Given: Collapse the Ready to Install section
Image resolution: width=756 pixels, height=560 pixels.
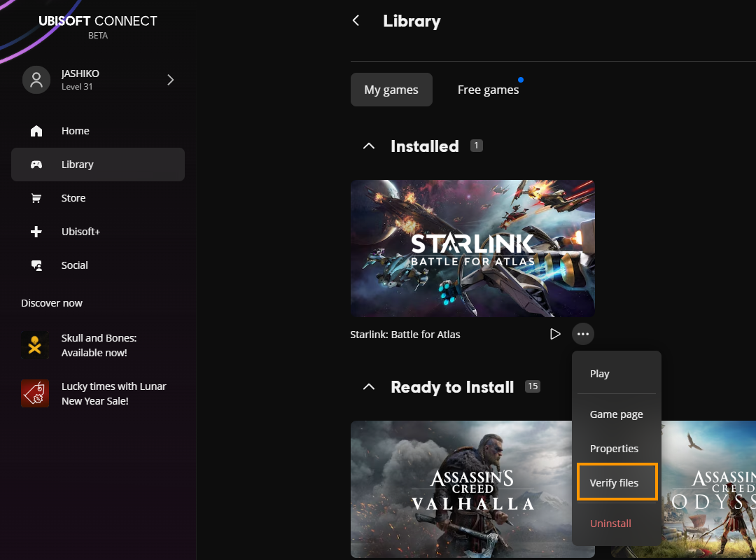Looking at the screenshot, I should tap(369, 387).
